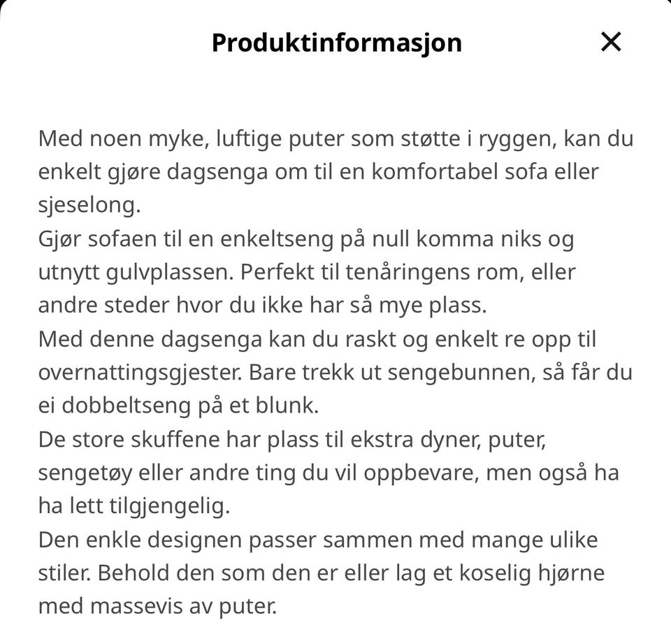Select the word "sjeselong" in first paragraph
Viewport: 671px width, 644px height.
pos(87,206)
